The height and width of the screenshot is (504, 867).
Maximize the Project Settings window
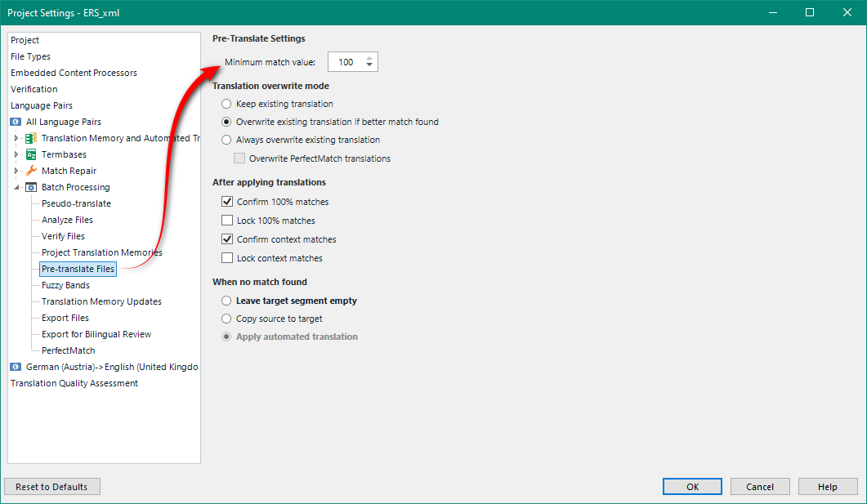(810, 12)
